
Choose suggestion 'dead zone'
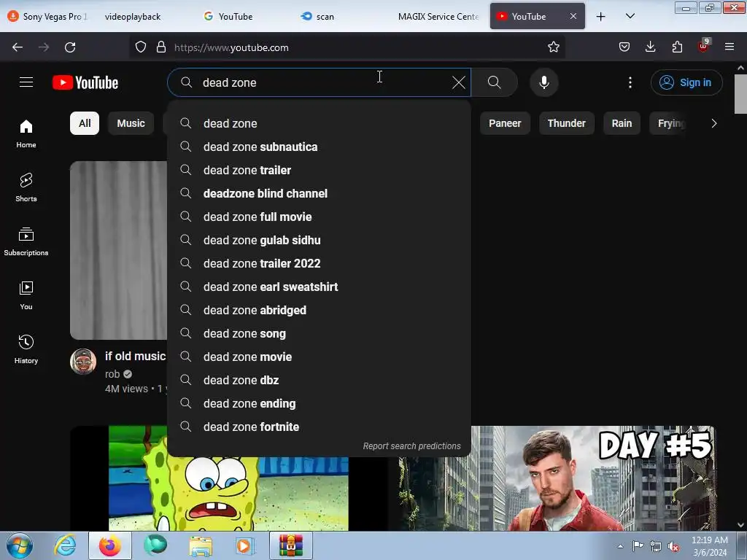[320, 123]
